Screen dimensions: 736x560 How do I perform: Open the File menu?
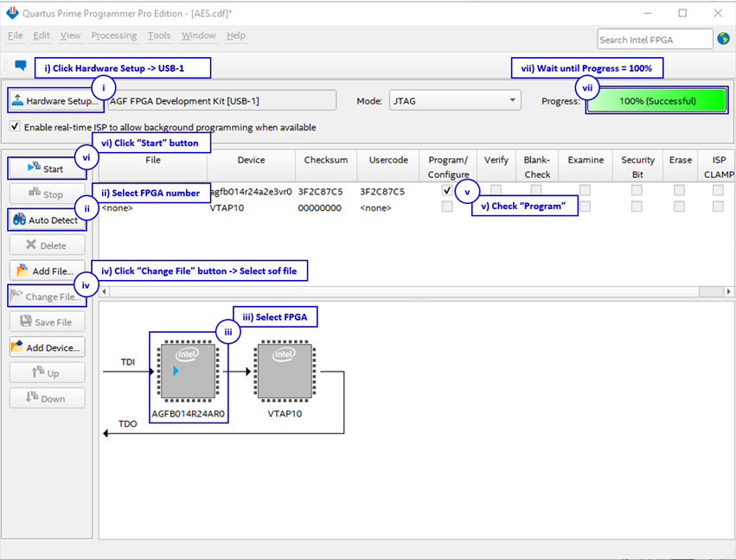pos(15,35)
